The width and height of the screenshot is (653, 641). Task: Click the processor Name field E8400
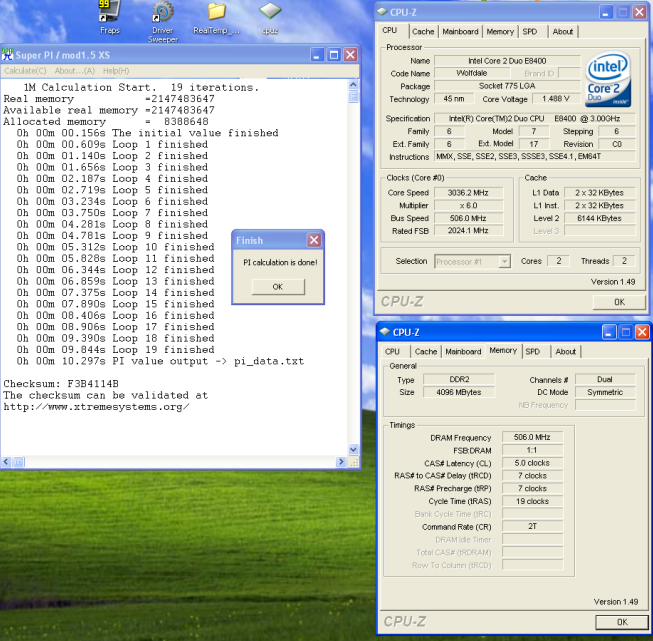pyautogui.click(x=507, y=61)
